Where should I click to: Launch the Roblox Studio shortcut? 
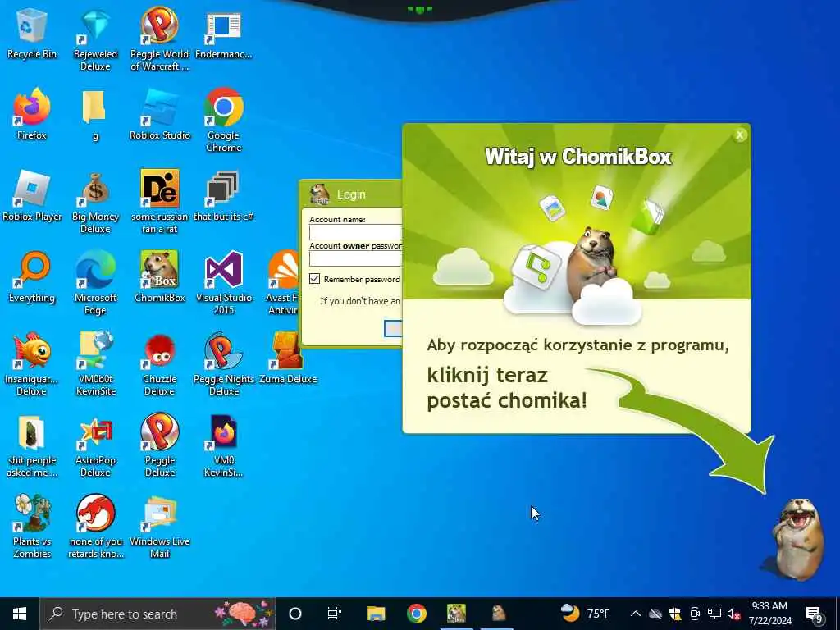pos(160,115)
